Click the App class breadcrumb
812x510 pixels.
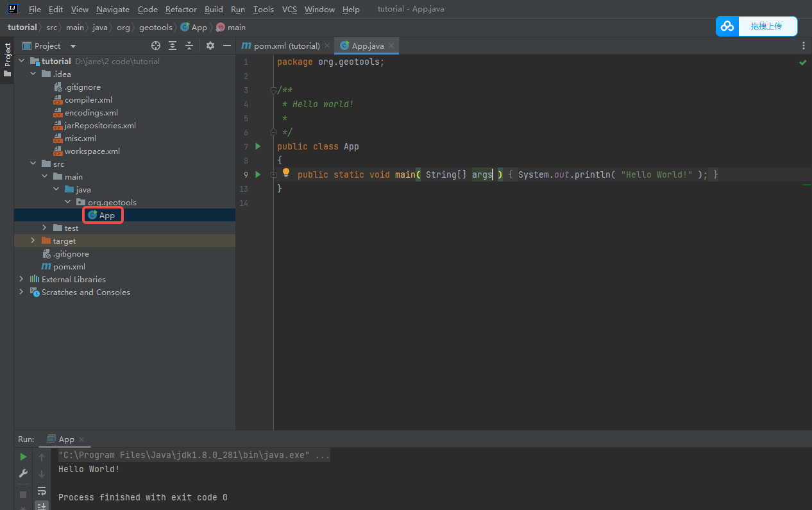194,28
